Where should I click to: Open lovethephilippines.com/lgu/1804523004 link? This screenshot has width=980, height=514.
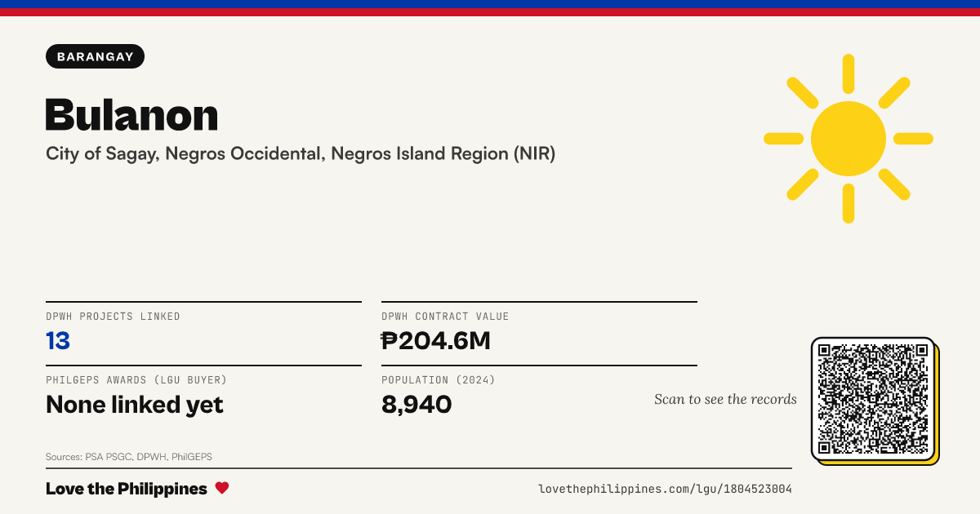point(665,489)
